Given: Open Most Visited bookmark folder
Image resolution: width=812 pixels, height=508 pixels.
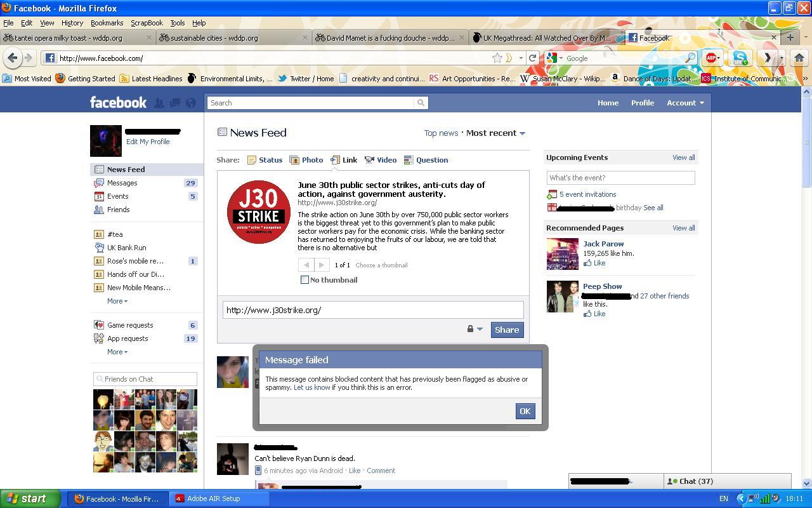Looking at the screenshot, I should point(27,79).
